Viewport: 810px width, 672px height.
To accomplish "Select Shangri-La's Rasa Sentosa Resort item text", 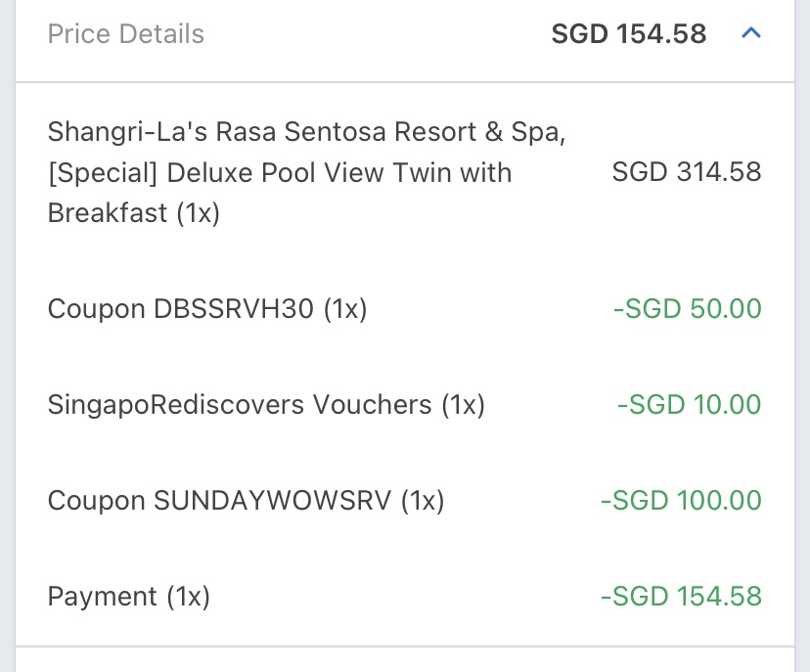I will coord(306,131).
